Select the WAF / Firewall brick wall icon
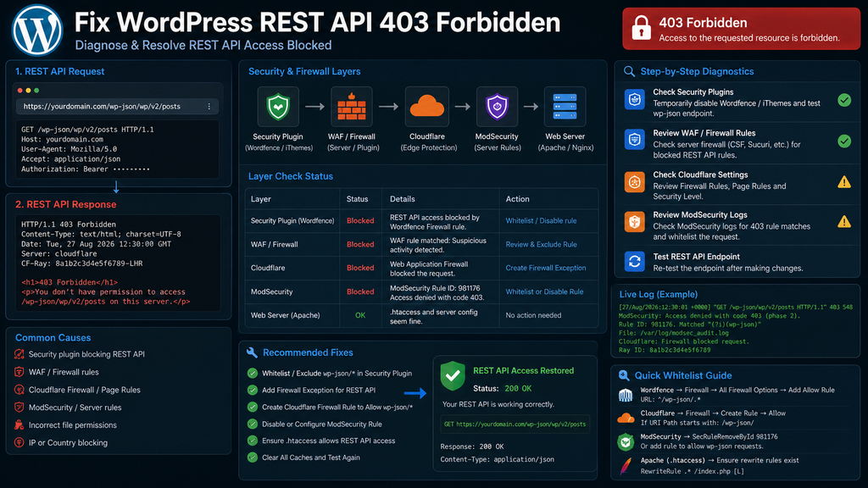The image size is (868, 488). [x=352, y=107]
